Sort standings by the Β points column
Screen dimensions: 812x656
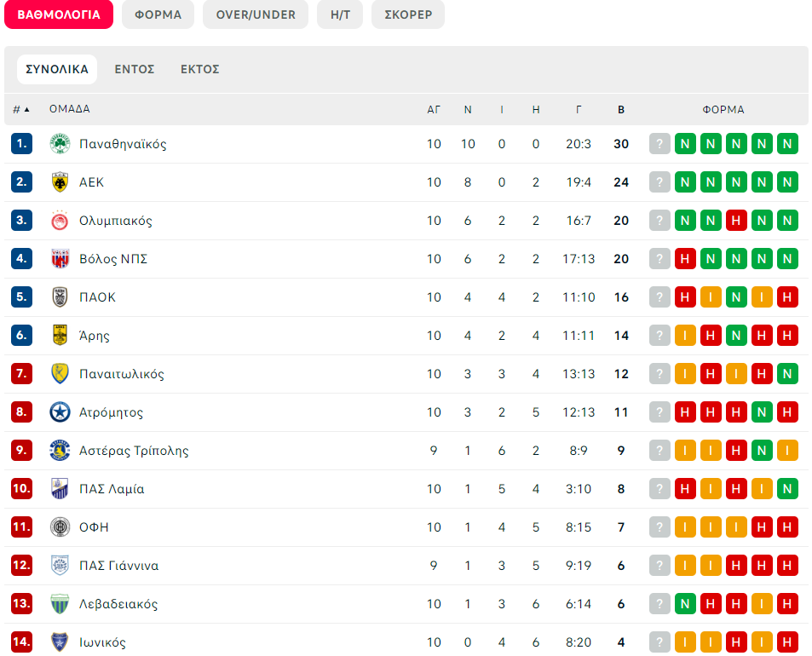click(621, 110)
